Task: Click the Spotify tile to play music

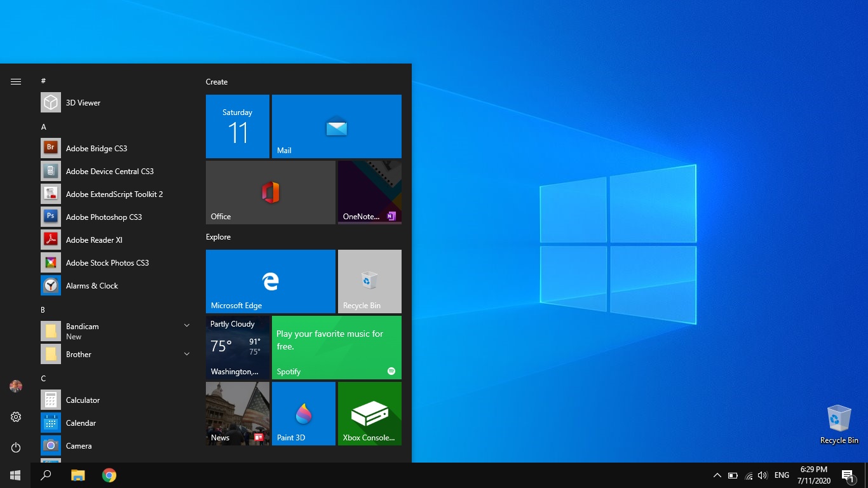Action: (336, 347)
